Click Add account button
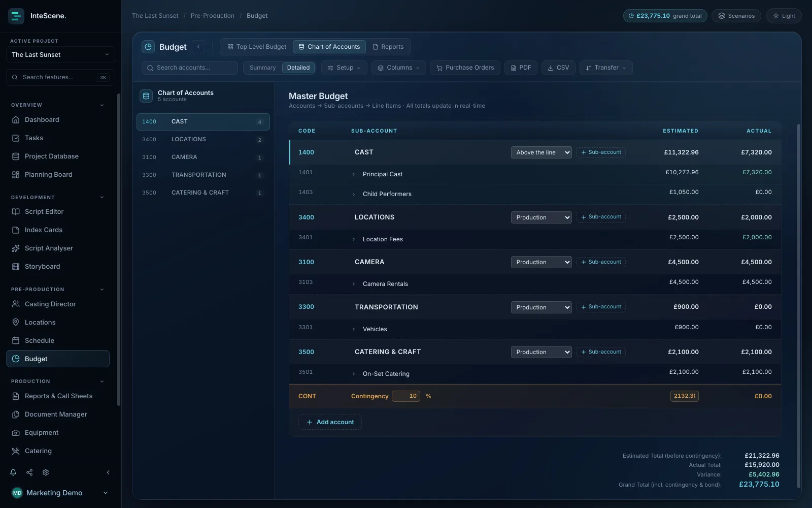This screenshot has height=508, width=812. pyautogui.click(x=330, y=422)
